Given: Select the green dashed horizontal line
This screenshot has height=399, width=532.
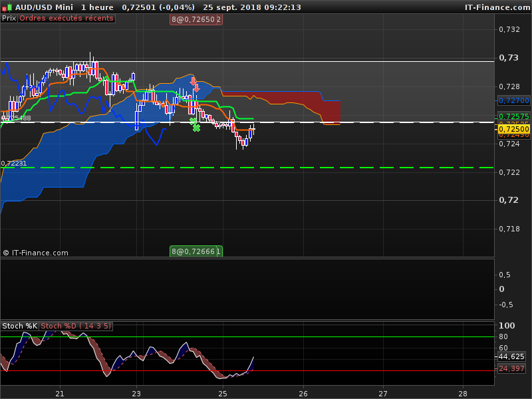Looking at the screenshot, I should 247,168.
